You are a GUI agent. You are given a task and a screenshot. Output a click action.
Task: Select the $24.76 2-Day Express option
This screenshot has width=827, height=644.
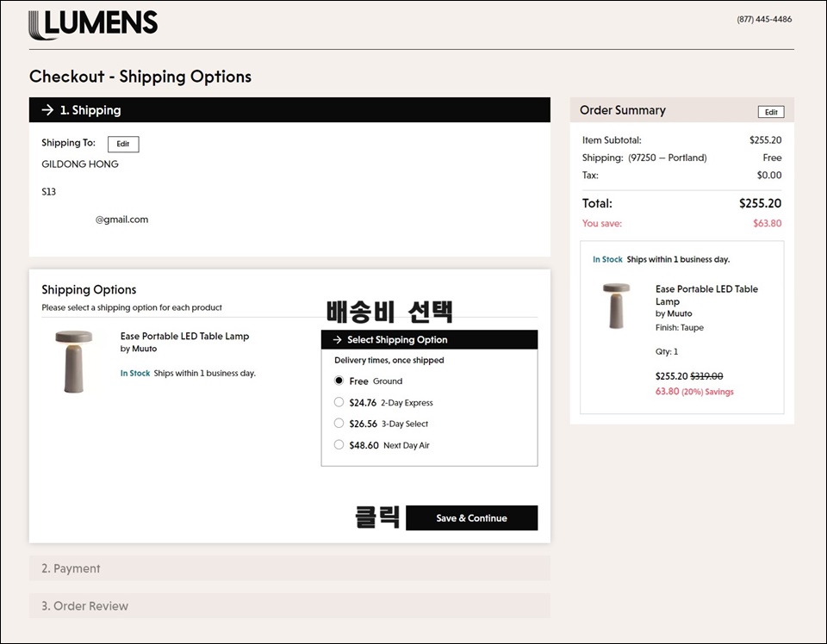point(339,402)
